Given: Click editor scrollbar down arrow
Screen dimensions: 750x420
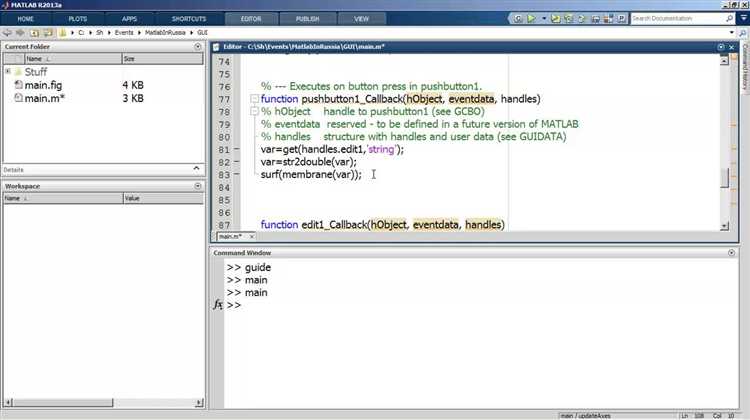Looking at the screenshot, I should (724, 226).
